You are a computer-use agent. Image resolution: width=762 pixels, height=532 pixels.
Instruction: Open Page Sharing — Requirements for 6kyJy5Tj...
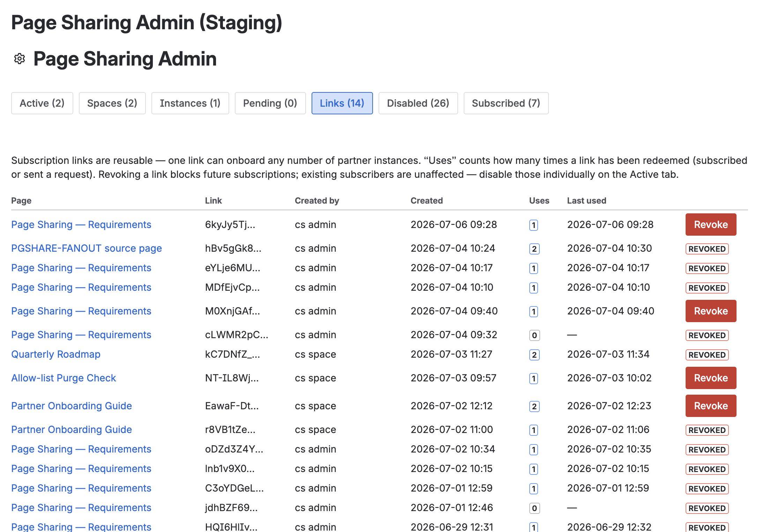81,225
